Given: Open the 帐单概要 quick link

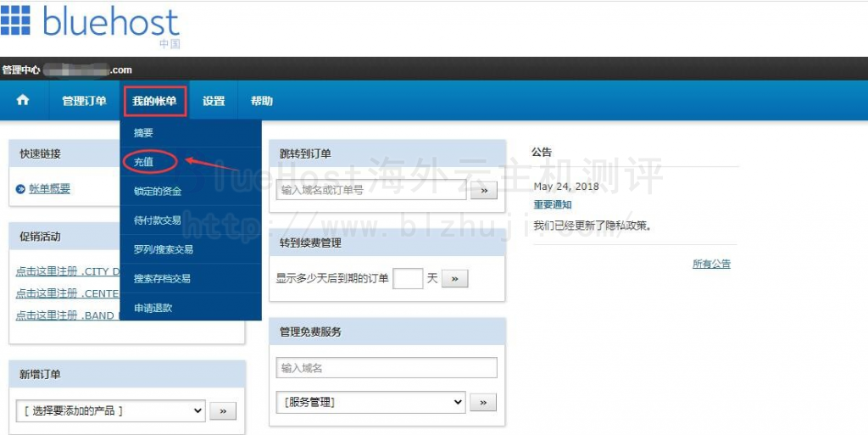Looking at the screenshot, I should (x=50, y=189).
